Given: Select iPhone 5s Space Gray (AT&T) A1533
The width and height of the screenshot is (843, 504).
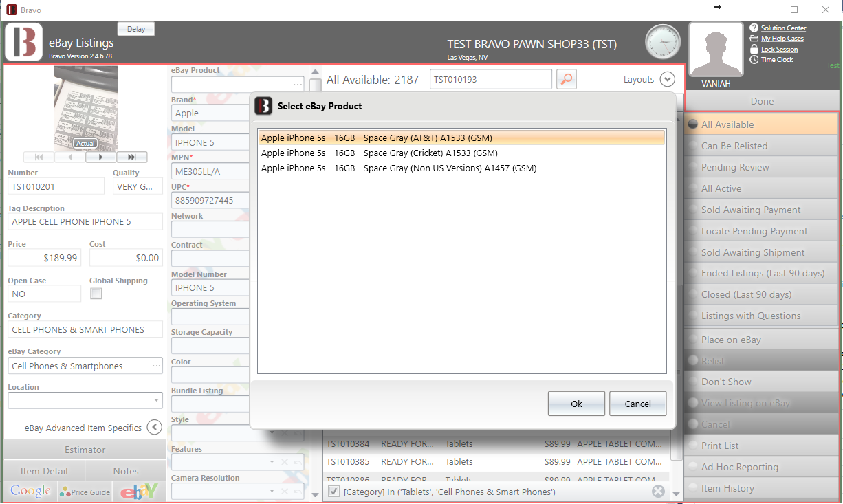Looking at the screenshot, I should click(461, 138).
